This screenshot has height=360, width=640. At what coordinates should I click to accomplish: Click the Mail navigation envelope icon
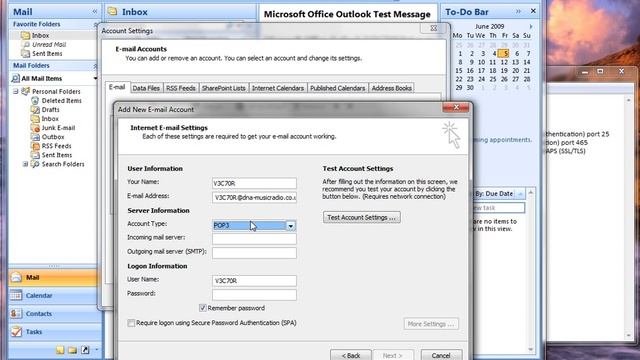pos(16,278)
